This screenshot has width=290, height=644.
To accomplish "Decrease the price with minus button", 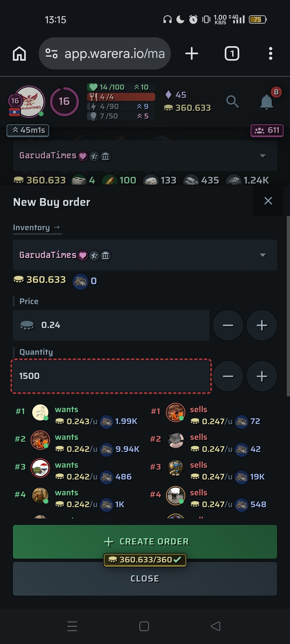I will tap(228, 325).
